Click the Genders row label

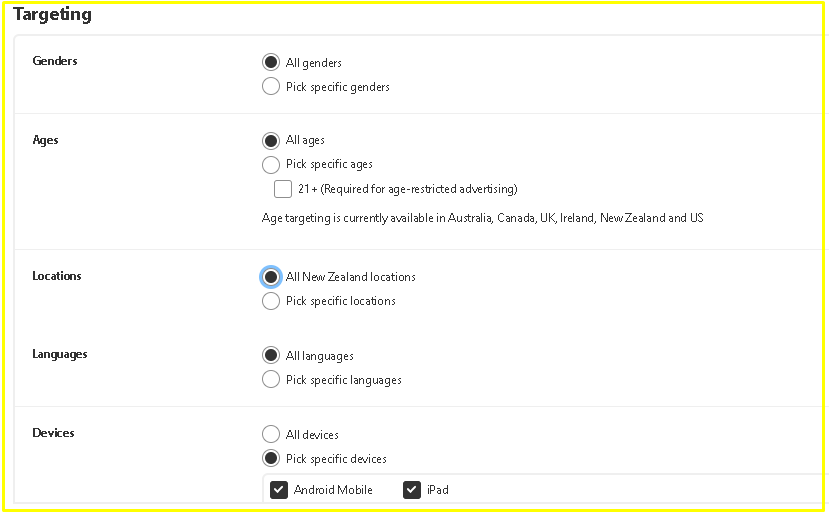click(x=55, y=61)
